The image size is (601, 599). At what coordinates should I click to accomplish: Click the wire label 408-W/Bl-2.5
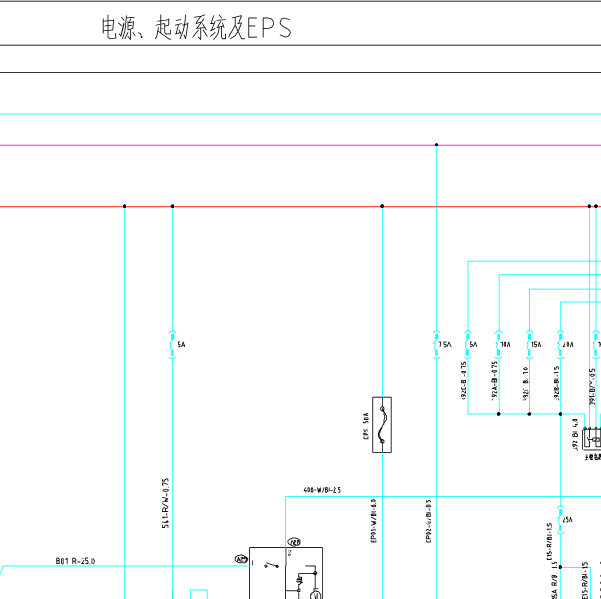point(322,490)
